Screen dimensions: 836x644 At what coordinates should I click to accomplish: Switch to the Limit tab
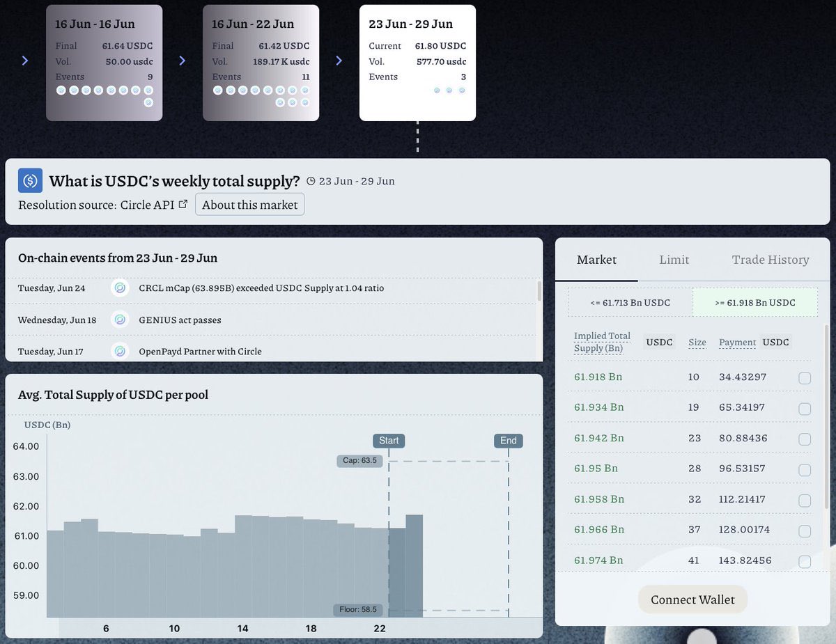[x=674, y=259]
